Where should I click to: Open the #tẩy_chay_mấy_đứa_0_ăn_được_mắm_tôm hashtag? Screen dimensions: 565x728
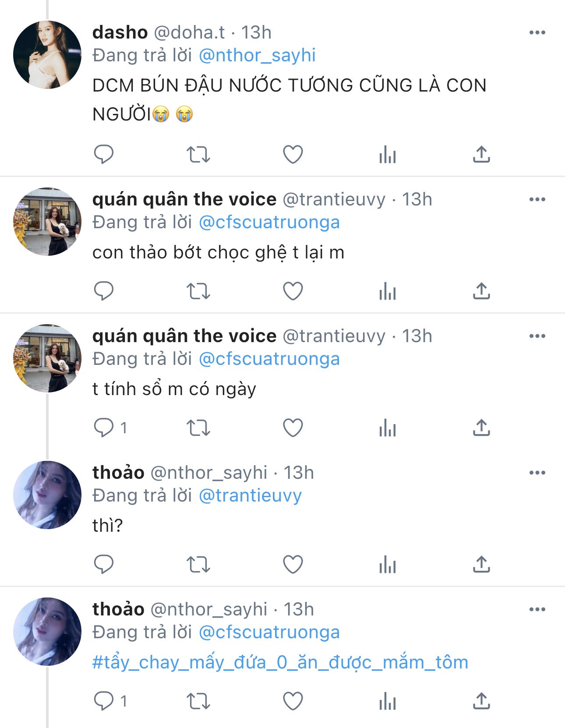[x=280, y=662]
